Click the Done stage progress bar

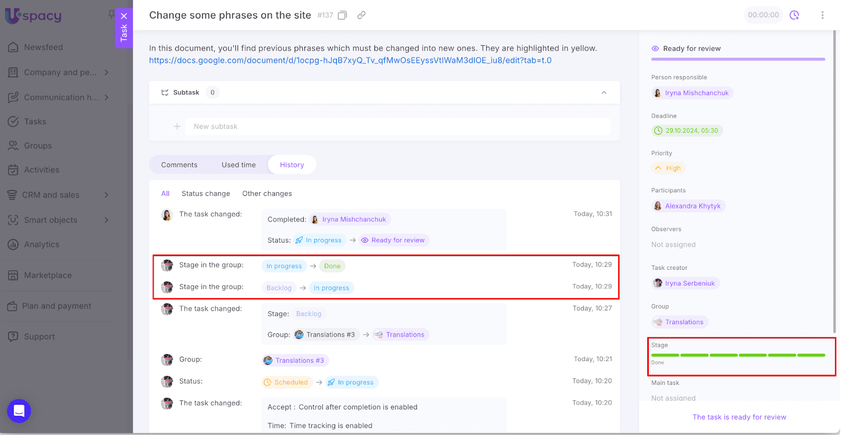point(738,355)
